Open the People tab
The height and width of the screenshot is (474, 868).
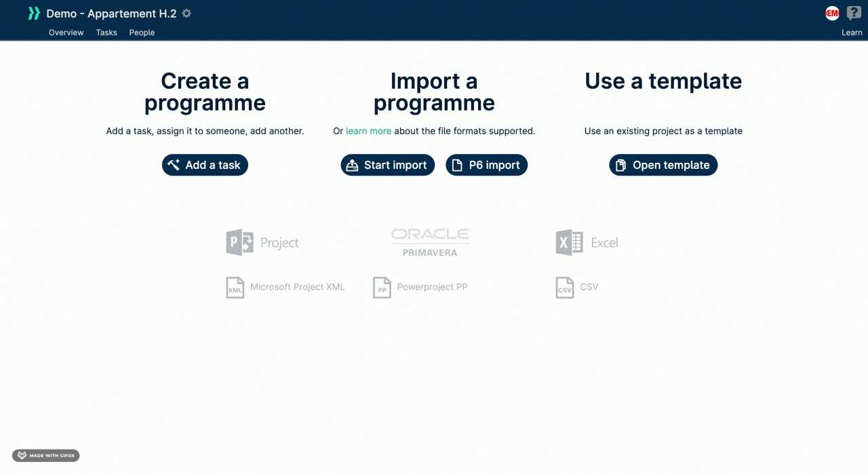tap(142, 33)
